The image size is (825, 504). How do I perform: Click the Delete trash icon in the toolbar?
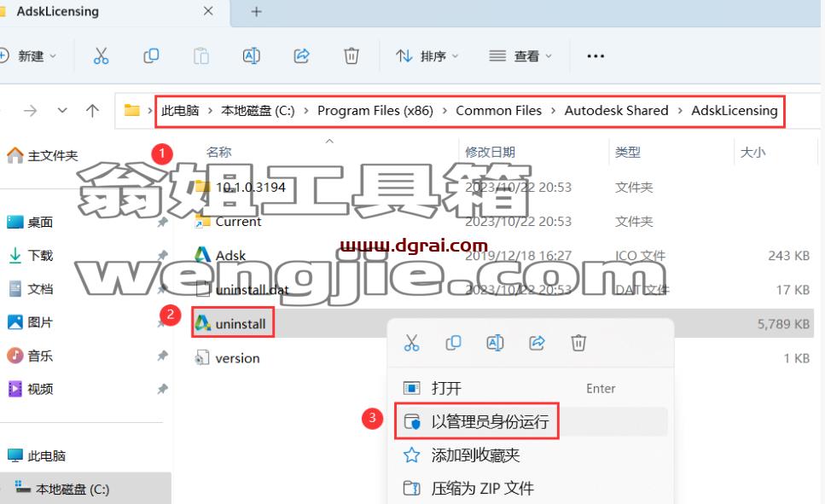pos(351,55)
